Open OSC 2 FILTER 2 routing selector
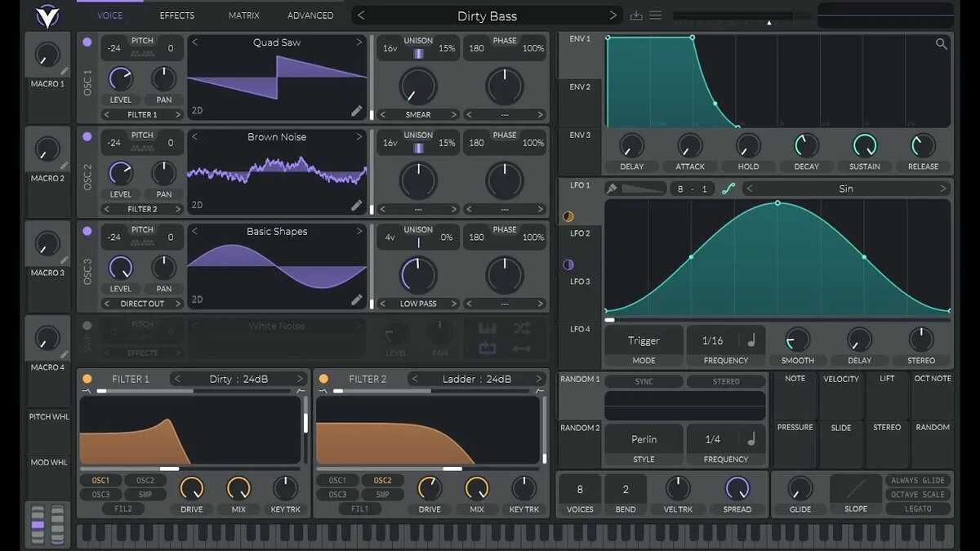Screen dimensions: 980x551 142,209
